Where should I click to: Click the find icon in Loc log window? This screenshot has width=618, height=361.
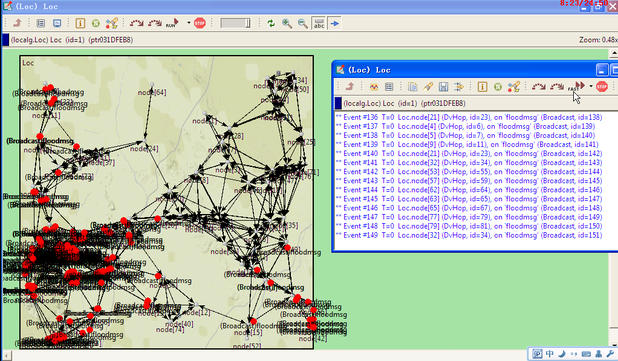point(428,86)
